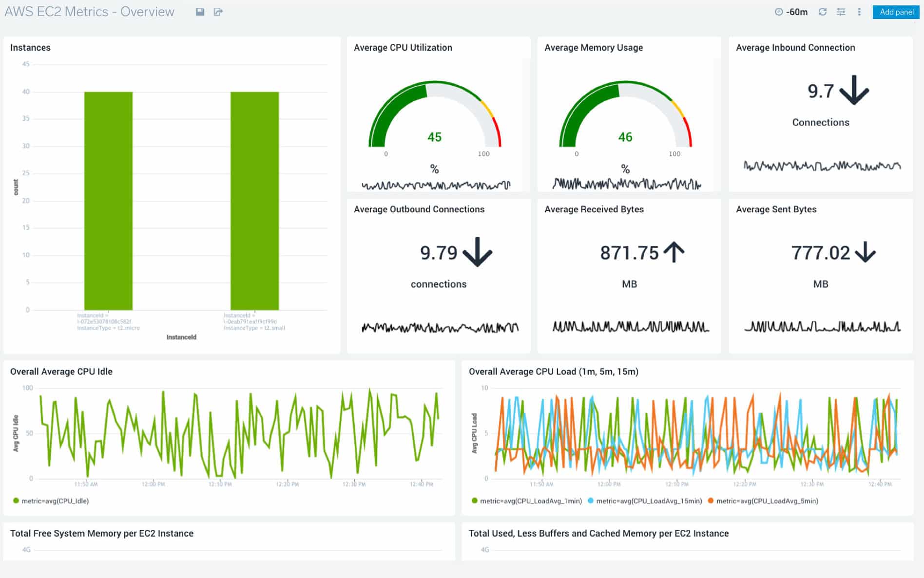Click the down arrow beside 9.7

[854, 90]
